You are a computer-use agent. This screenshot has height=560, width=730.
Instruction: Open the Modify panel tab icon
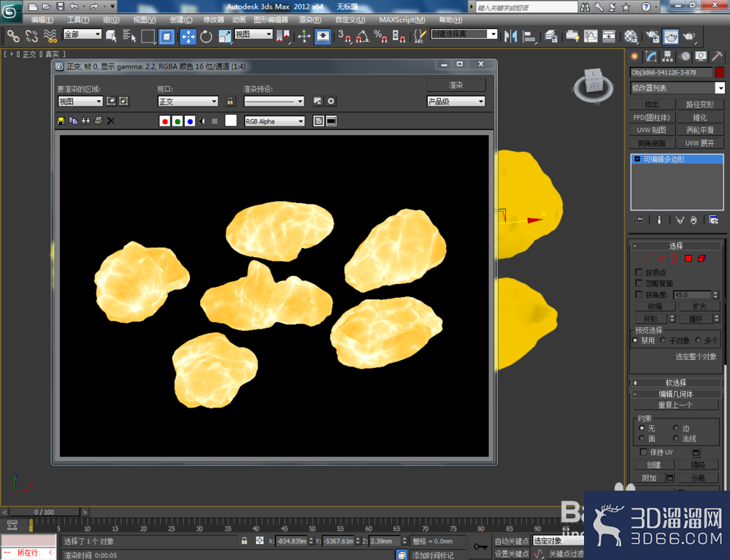651,57
